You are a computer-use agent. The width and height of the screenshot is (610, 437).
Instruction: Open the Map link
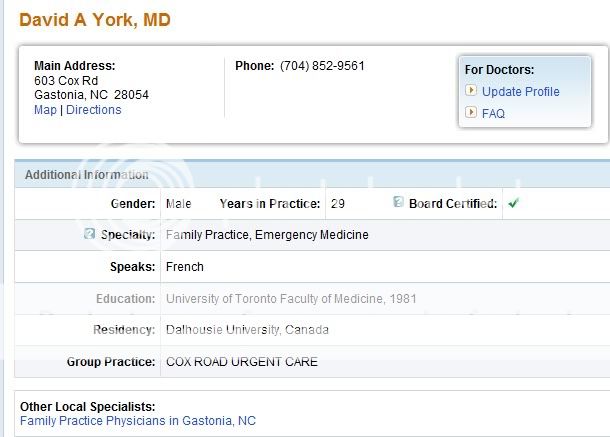coord(45,110)
